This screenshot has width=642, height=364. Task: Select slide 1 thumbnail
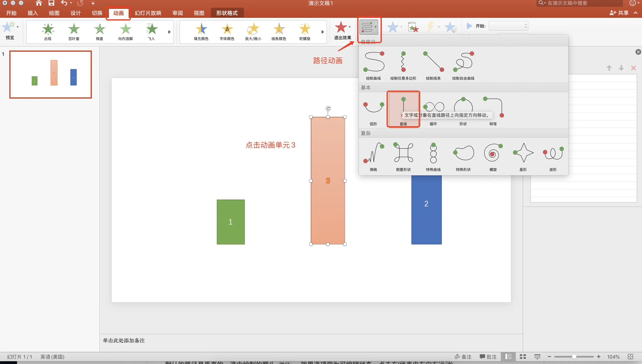pos(51,74)
